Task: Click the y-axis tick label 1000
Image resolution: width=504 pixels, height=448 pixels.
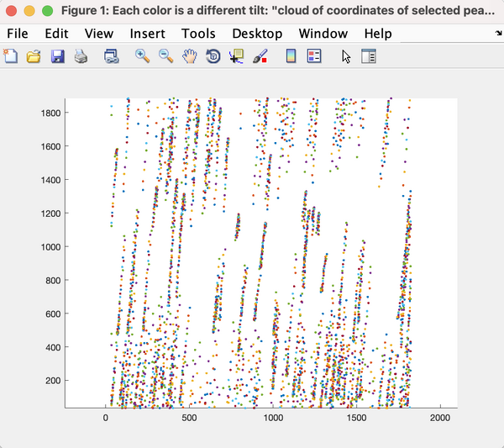Action: [50, 246]
